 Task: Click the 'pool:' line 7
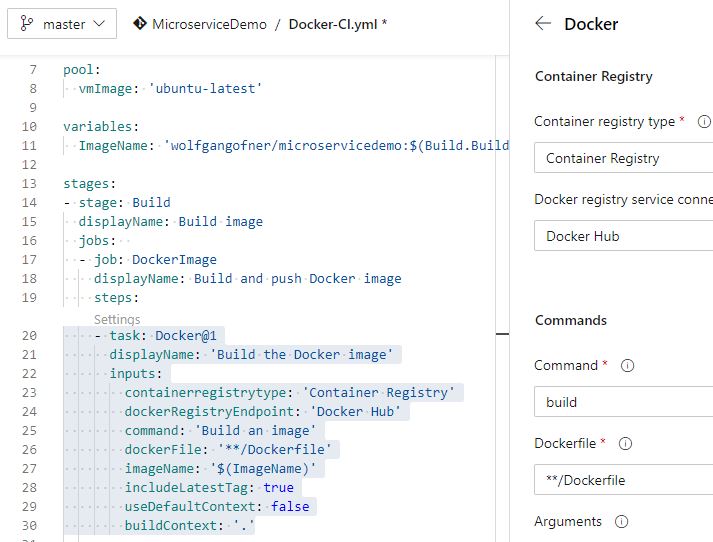click(x=82, y=70)
